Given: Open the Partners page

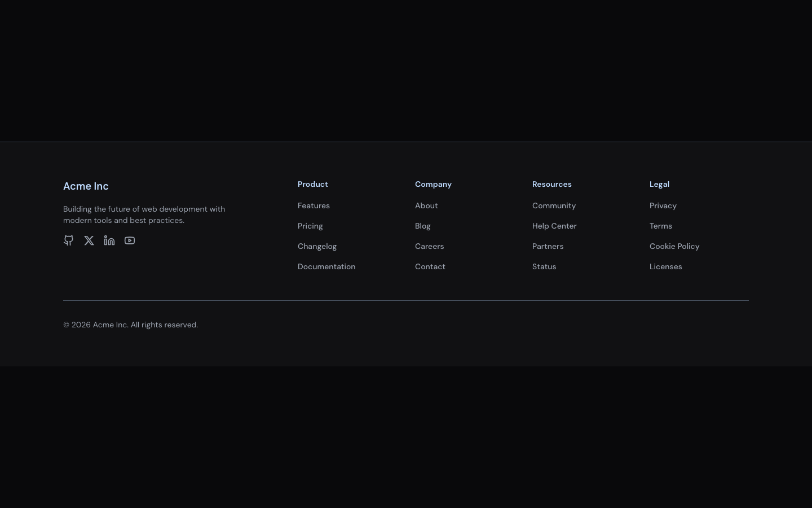Looking at the screenshot, I should (x=548, y=246).
